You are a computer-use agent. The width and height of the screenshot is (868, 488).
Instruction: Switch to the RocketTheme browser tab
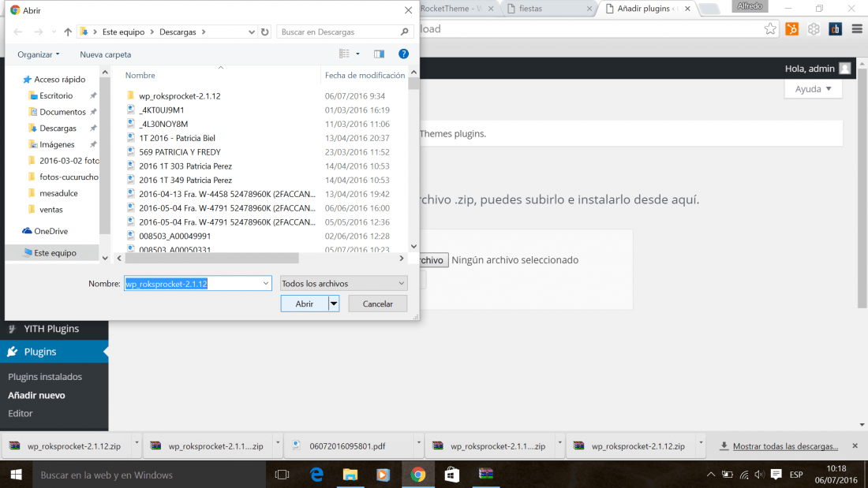[x=457, y=9]
